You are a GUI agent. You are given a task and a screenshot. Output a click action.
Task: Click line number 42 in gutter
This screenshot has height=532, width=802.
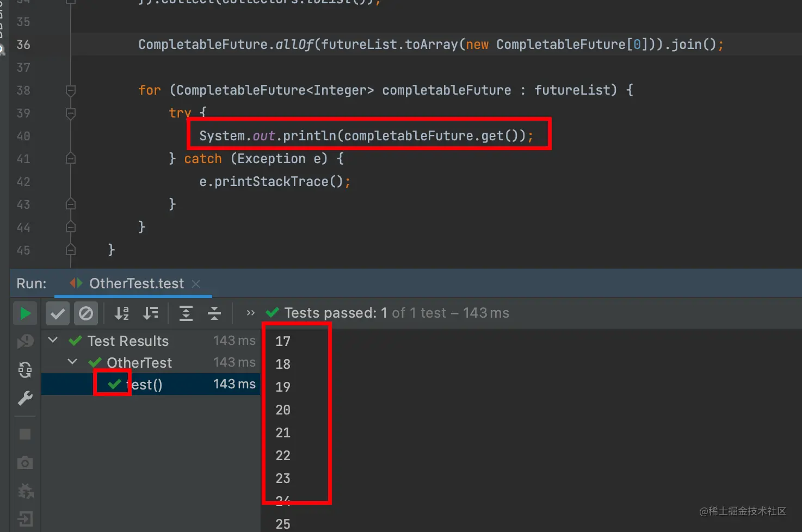[x=23, y=182]
